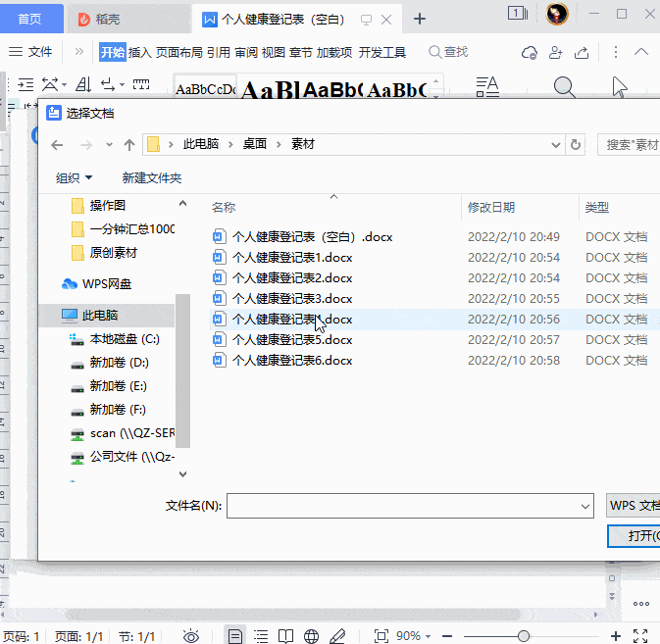This screenshot has height=644, width=660.
Task: Click the sort A-Z icon
Action: click(83, 84)
